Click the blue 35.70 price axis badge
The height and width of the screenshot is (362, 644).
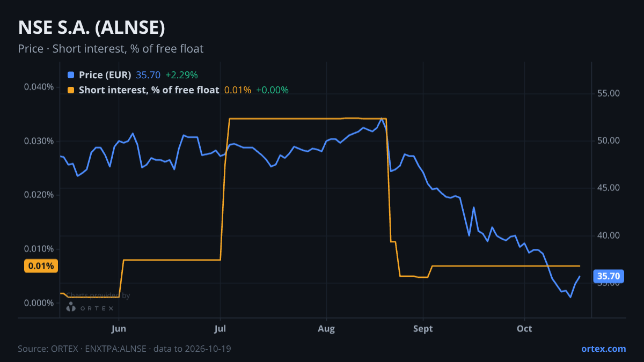point(609,277)
